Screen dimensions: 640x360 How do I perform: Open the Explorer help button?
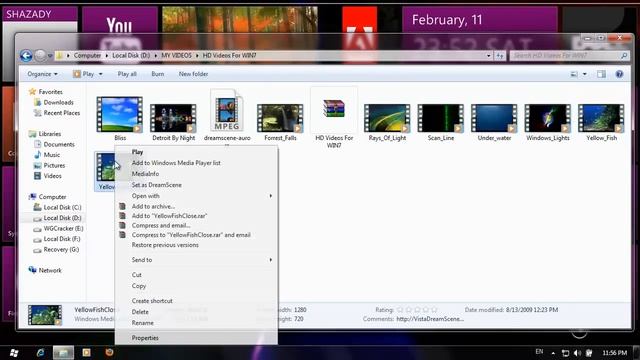619,74
